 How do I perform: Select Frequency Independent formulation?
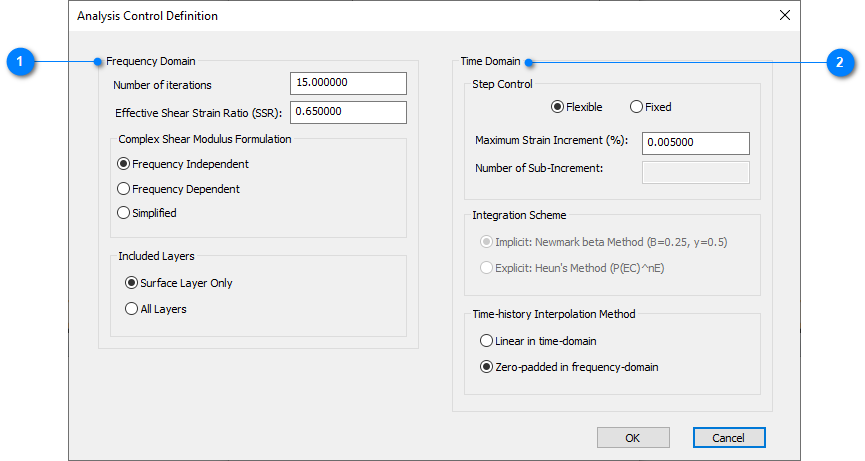[x=183, y=164]
